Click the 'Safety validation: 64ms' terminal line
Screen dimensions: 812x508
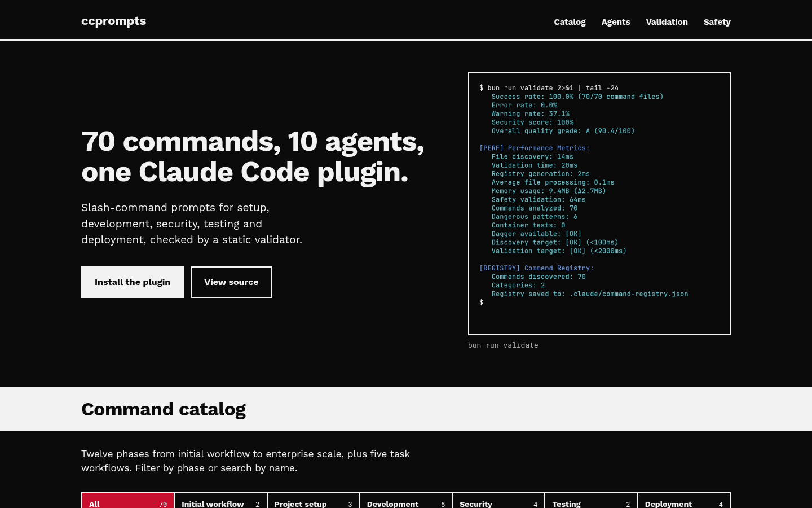pos(539,199)
